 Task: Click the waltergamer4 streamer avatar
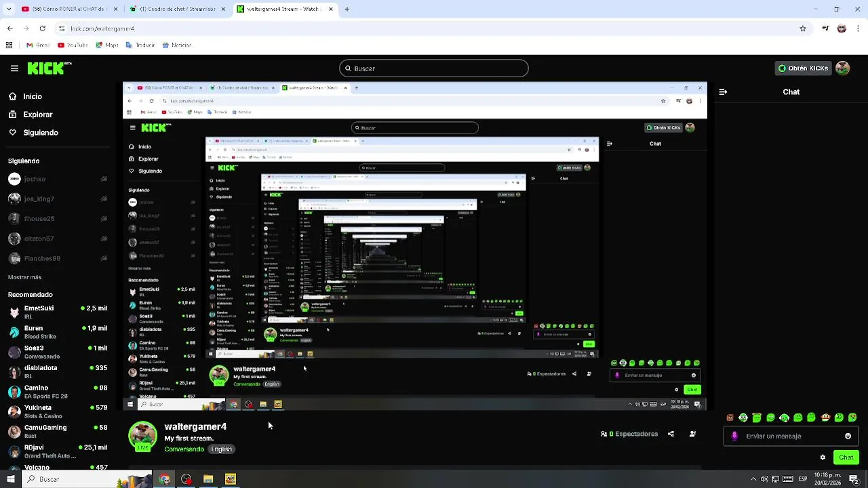(x=143, y=436)
